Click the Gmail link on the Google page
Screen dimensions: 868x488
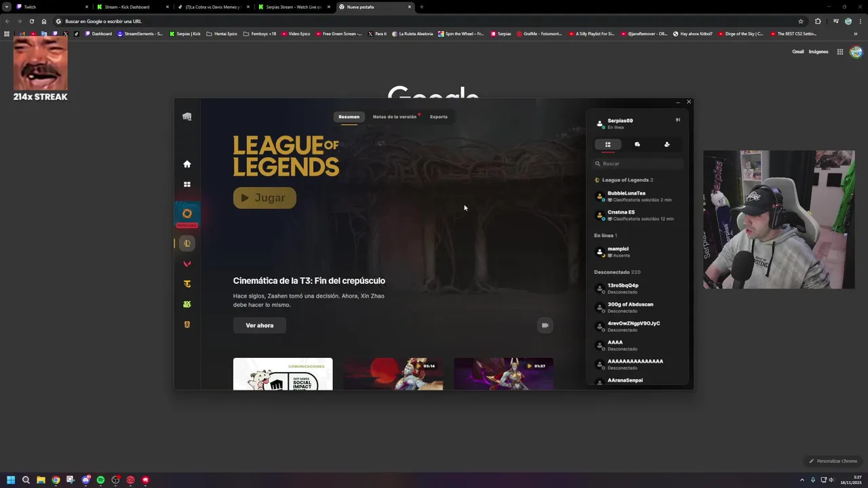point(798,52)
